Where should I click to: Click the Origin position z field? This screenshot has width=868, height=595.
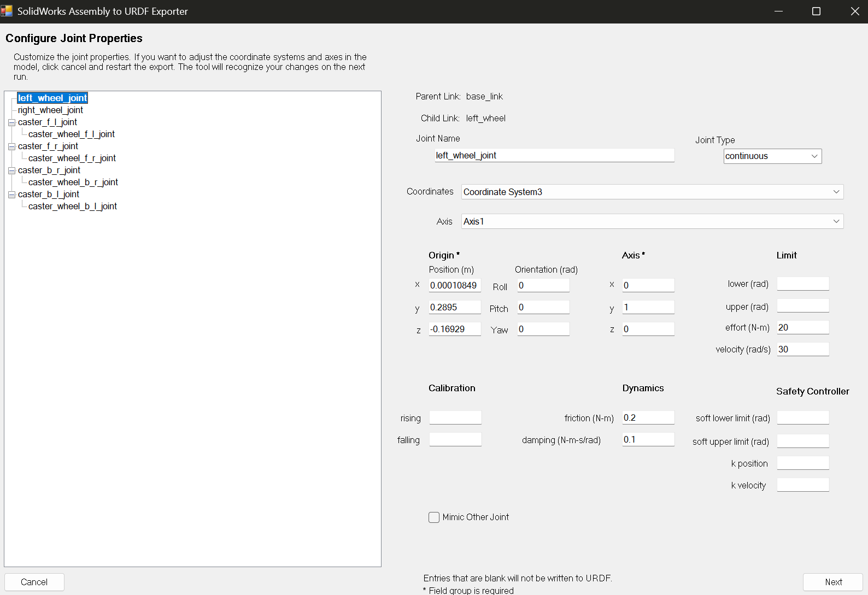coord(455,329)
